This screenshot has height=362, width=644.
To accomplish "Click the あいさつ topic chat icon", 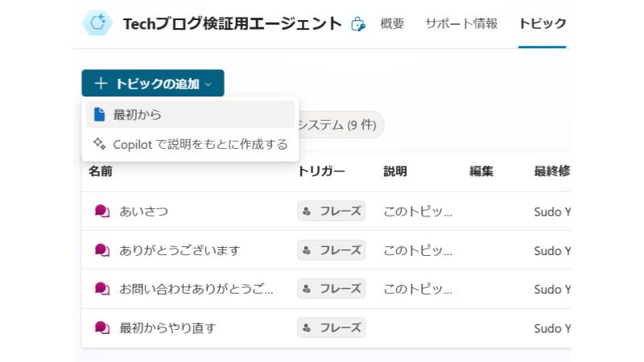I will [x=101, y=212].
